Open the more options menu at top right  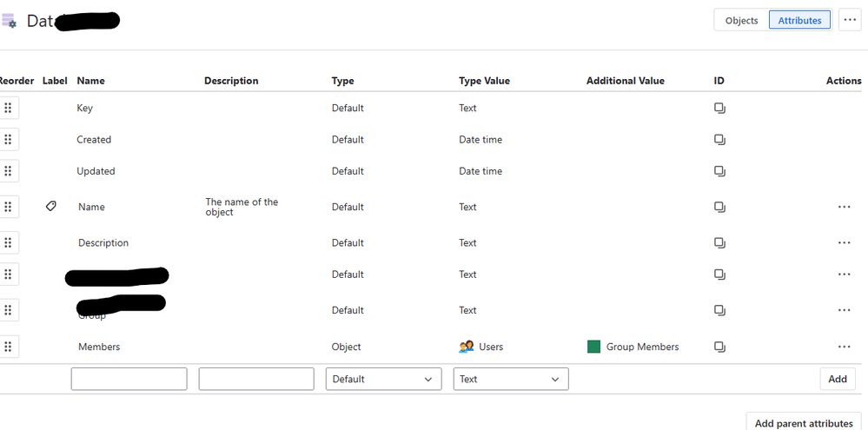pyautogui.click(x=850, y=20)
